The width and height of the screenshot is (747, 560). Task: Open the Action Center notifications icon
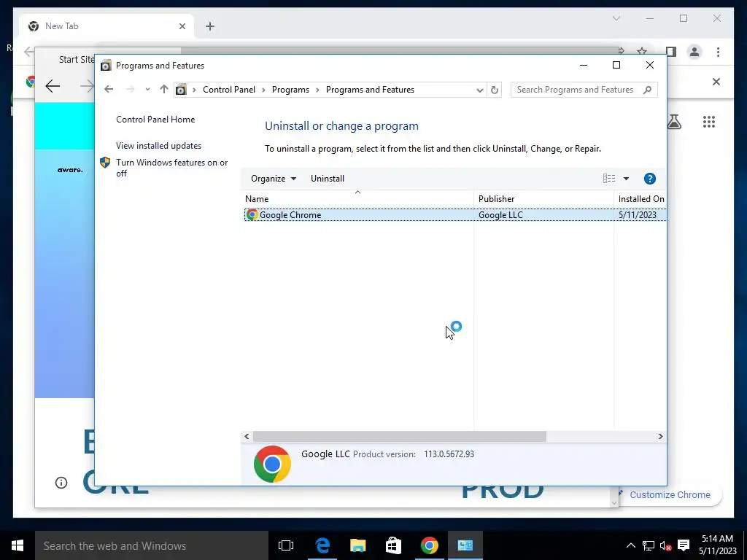click(x=684, y=545)
